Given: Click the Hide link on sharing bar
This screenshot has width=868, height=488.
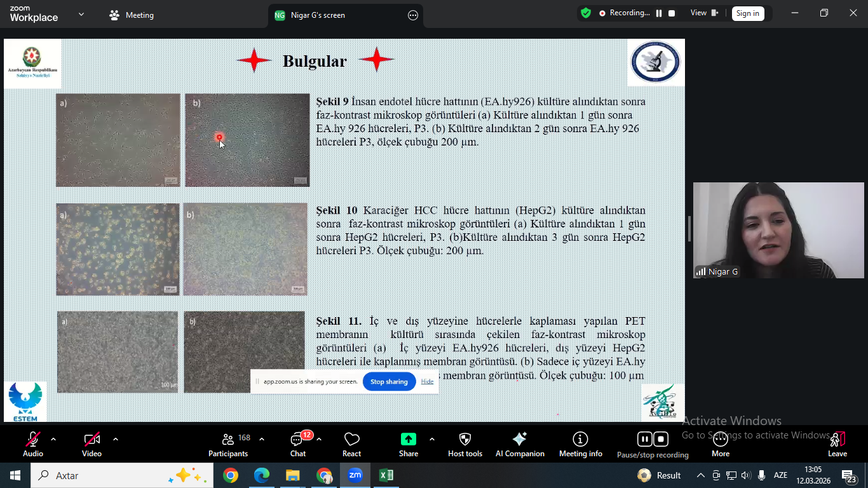Looking at the screenshot, I should pyautogui.click(x=427, y=382).
